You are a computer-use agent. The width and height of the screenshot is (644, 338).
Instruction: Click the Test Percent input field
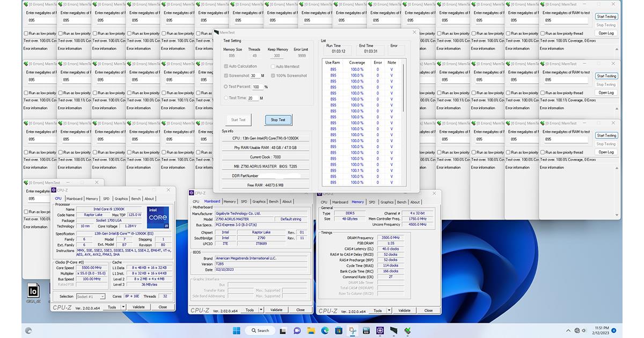tap(257, 87)
